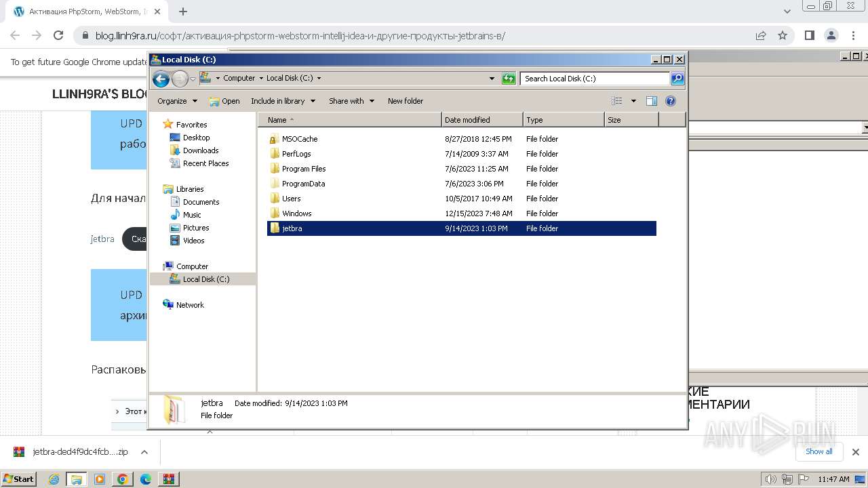Open Recent Places in the navigation pane

206,163
